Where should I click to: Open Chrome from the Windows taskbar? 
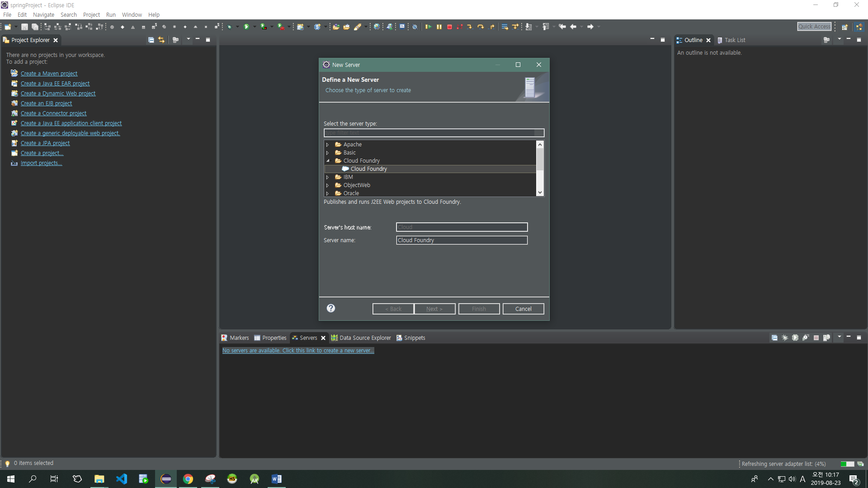188,479
